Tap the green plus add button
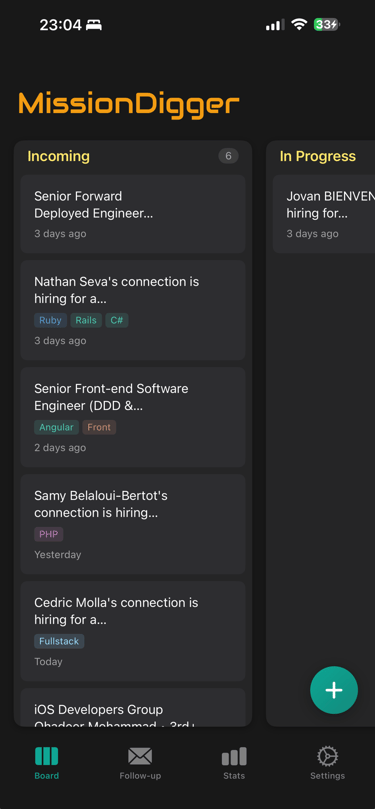The image size is (375, 809). (x=334, y=690)
